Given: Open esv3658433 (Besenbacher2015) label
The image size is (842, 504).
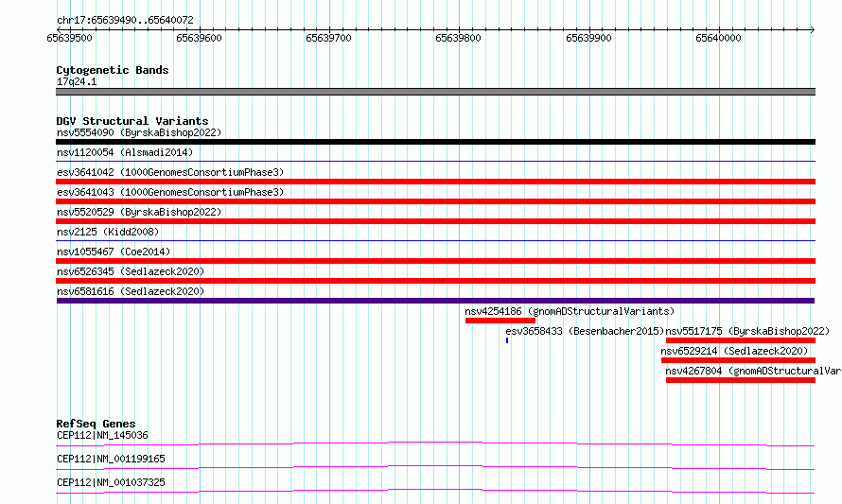Looking at the screenshot, I should [x=585, y=331].
